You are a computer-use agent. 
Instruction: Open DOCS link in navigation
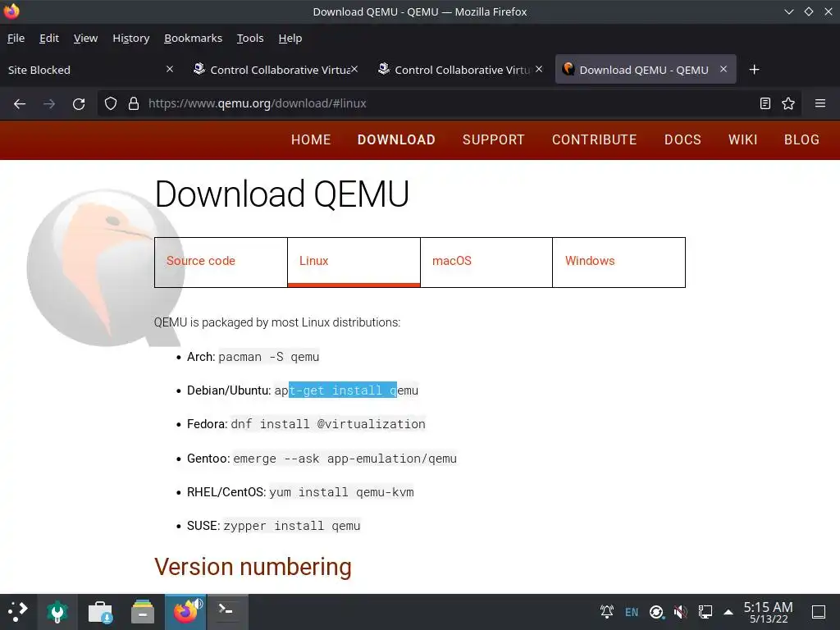pos(682,139)
